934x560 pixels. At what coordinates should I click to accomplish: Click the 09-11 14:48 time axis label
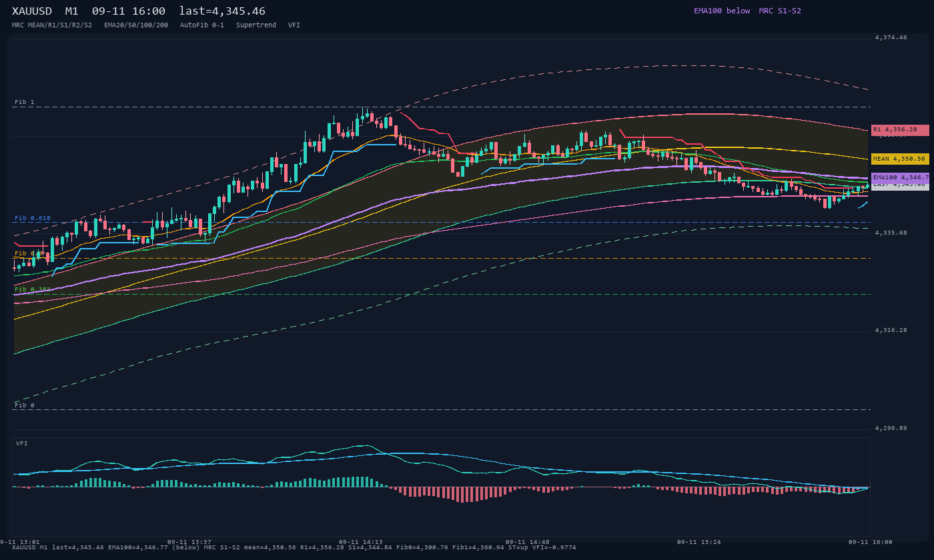point(528,542)
